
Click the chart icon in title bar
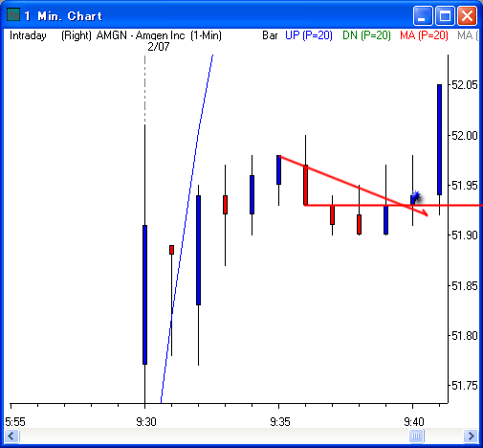click(13, 15)
